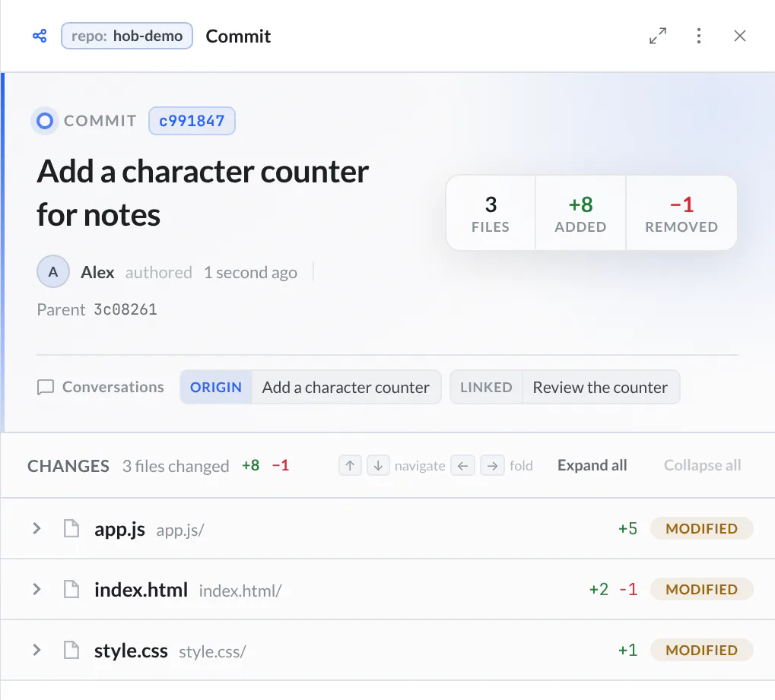Click the path app.js/ text
This screenshot has height=700, width=775.
click(180, 531)
